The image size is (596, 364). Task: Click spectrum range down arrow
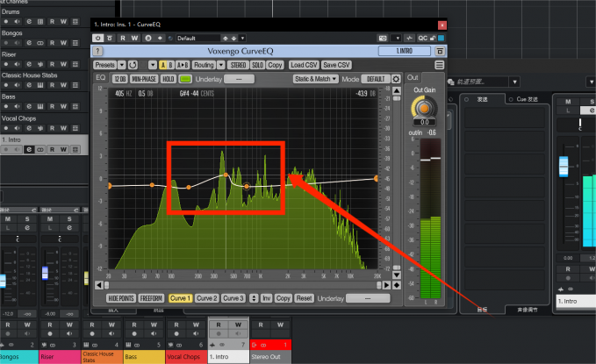[397, 275]
